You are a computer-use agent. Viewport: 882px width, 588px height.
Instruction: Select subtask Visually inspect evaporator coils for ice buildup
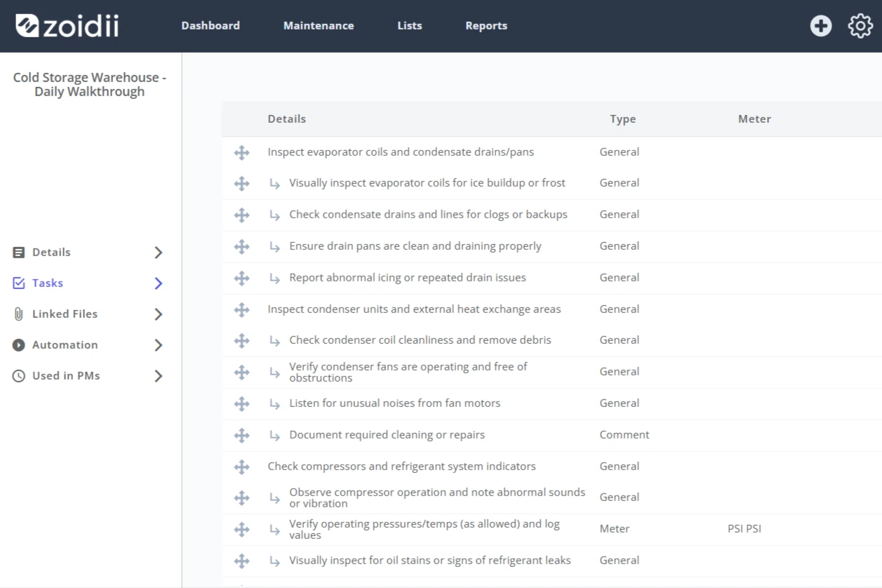(427, 183)
